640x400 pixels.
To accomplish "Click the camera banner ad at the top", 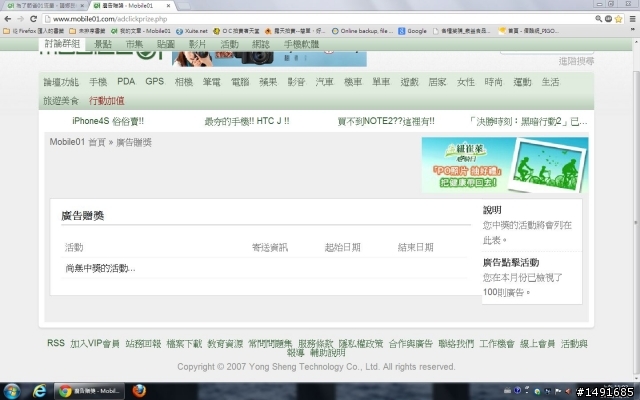I will (269, 58).
